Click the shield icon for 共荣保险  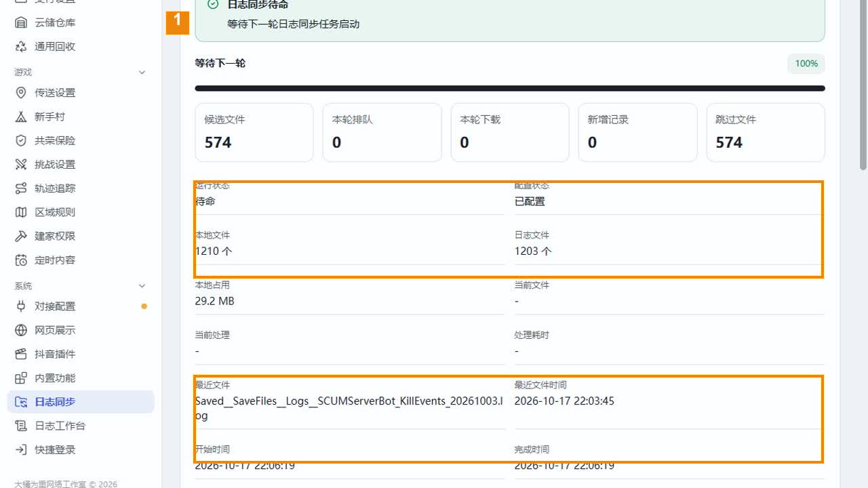coord(21,140)
